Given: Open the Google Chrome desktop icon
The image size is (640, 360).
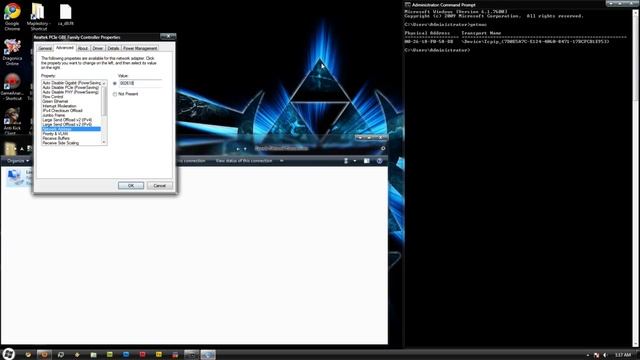Looking at the screenshot, I should (x=12, y=17).
